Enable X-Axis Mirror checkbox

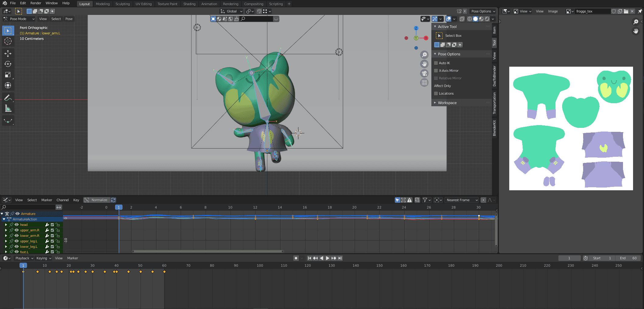point(436,71)
